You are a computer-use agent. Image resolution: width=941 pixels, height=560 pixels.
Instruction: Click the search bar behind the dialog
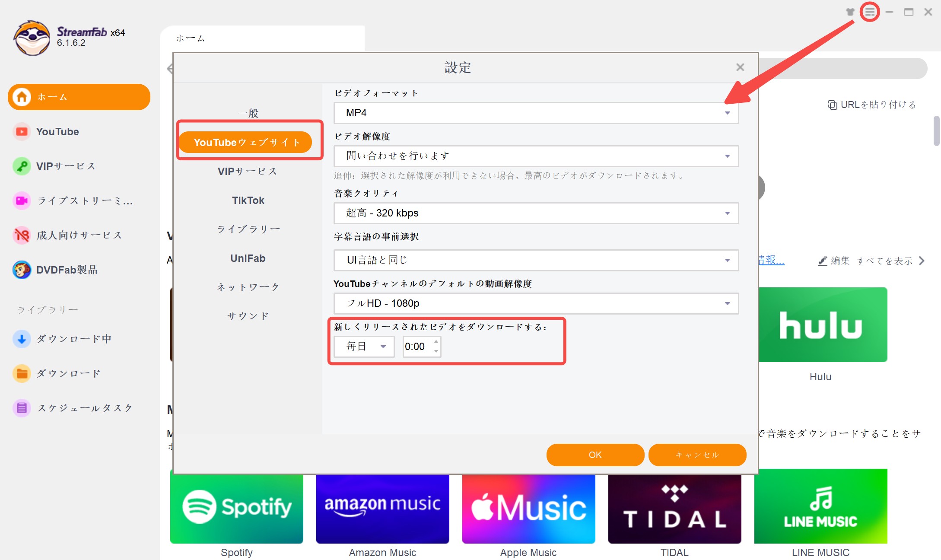point(842,68)
